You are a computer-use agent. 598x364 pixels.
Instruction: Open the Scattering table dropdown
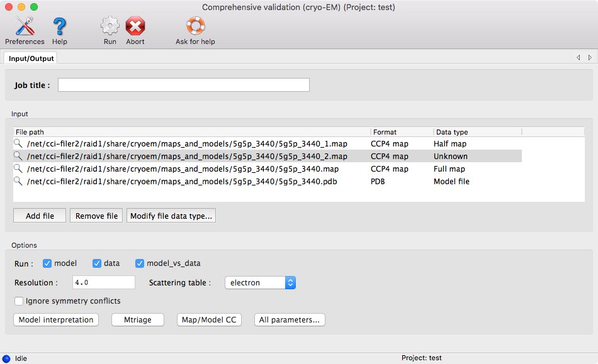pos(260,283)
